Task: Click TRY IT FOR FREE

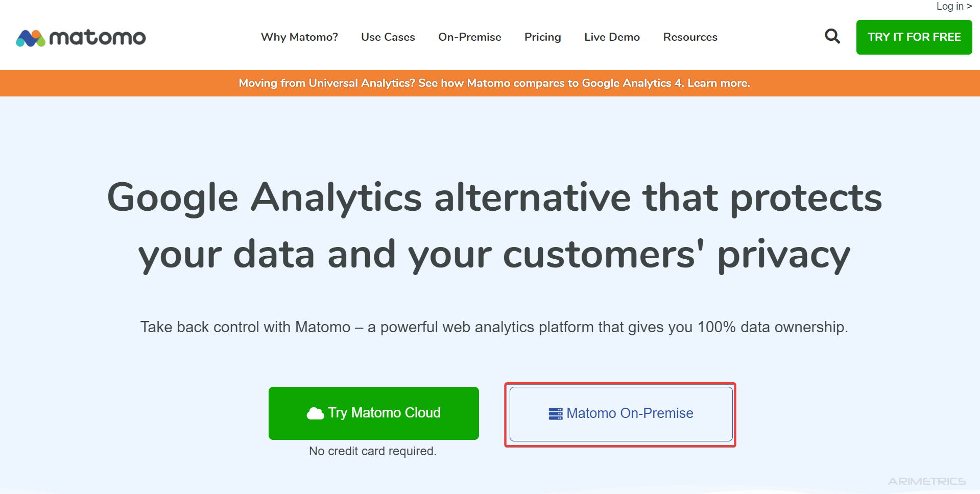Action: click(914, 37)
